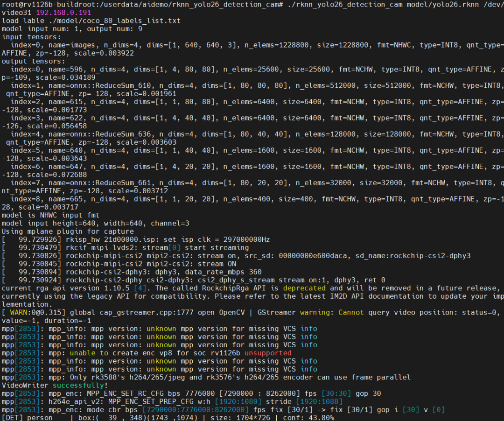The width and height of the screenshot is (504, 421).
Task: Click 'scale=0.034189' in the output tensor line
Action: [x=66, y=77]
